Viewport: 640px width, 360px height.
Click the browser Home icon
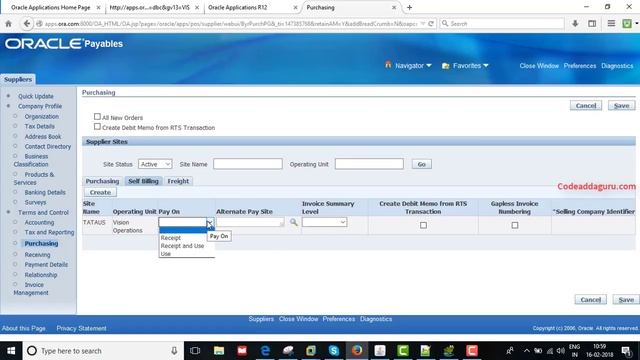(8, 24)
